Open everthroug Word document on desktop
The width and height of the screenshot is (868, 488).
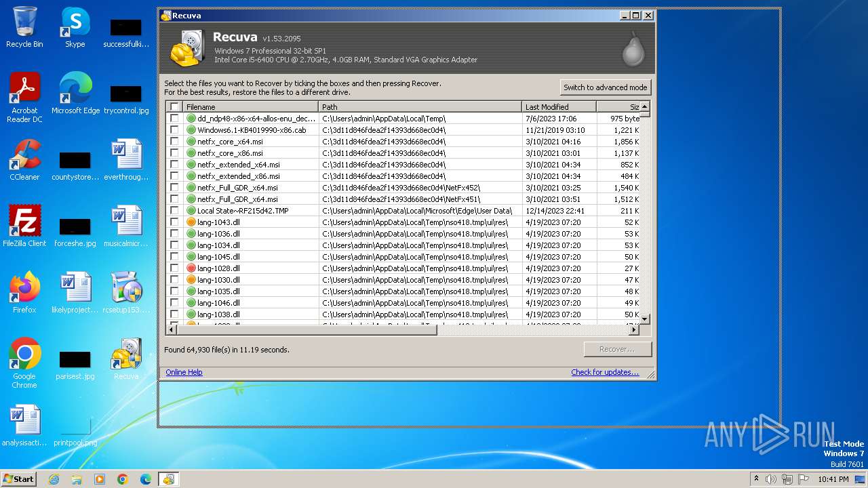tap(126, 160)
